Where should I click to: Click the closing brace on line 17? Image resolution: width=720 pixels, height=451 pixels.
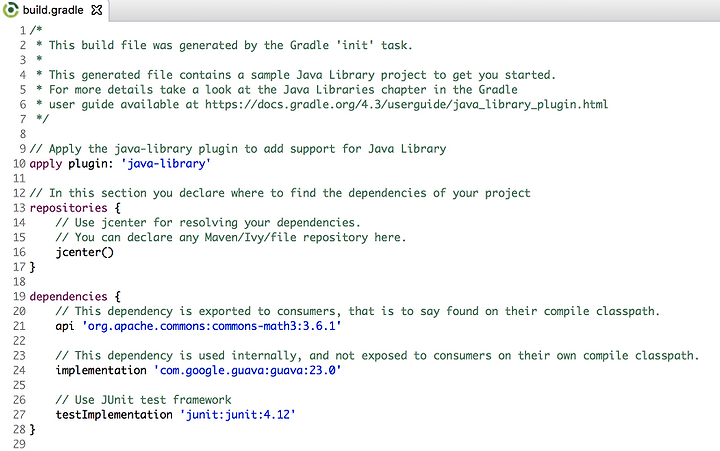(33, 267)
